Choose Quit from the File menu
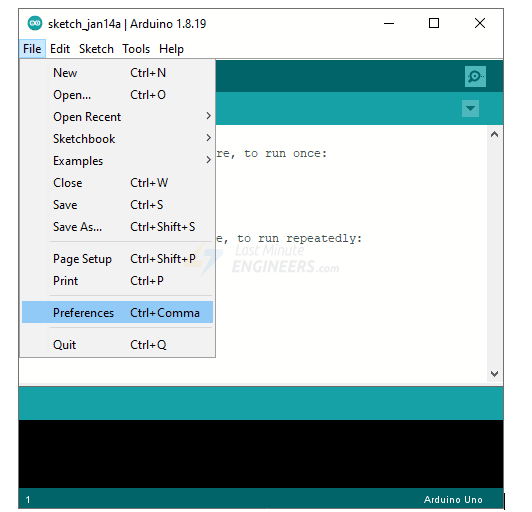Screen dimensions: 532x512 pos(117,345)
